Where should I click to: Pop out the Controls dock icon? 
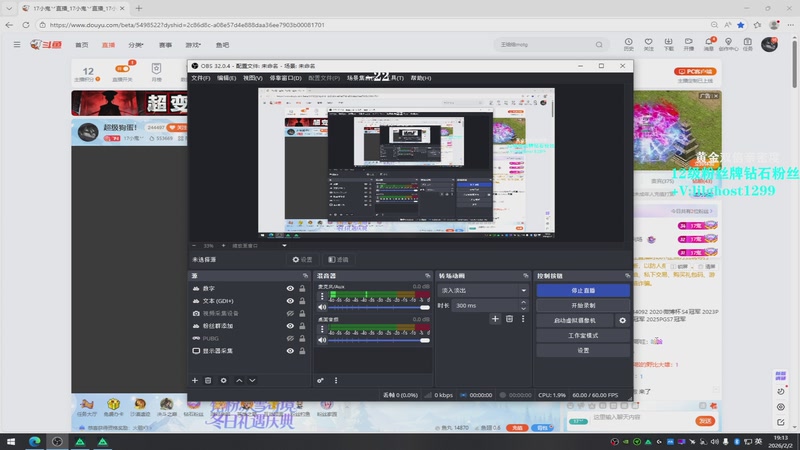[x=627, y=276]
